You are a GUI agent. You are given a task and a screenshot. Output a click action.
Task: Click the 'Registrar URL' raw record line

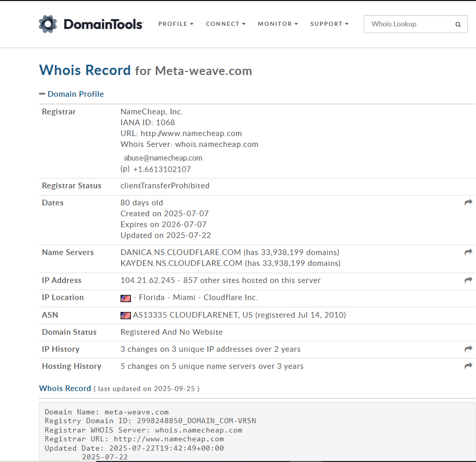coord(134,439)
